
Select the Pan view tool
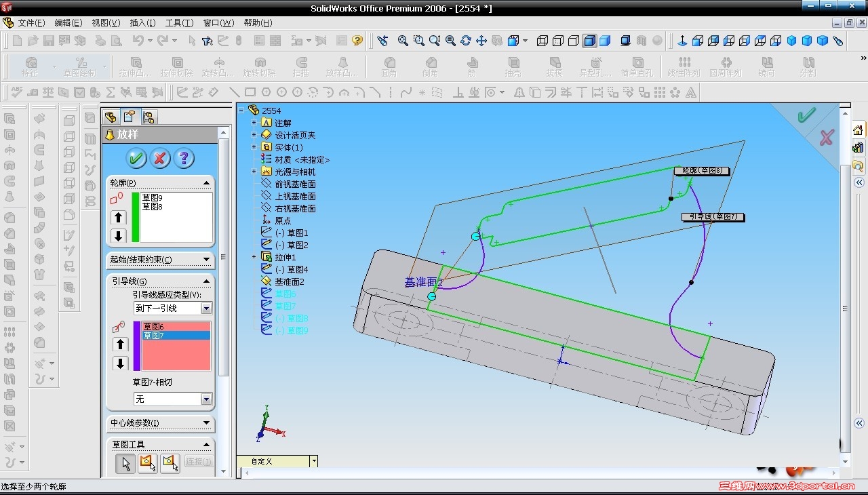coord(481,41)
